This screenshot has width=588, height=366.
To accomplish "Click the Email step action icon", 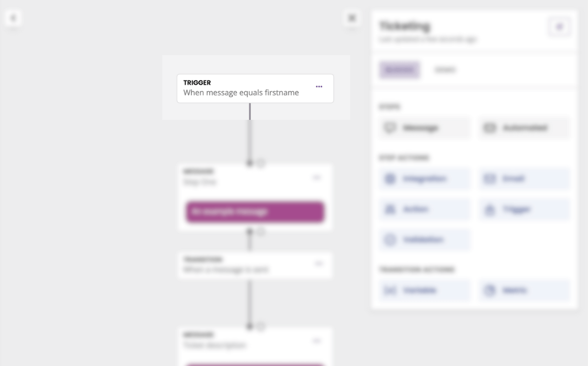I will point(489,179).
